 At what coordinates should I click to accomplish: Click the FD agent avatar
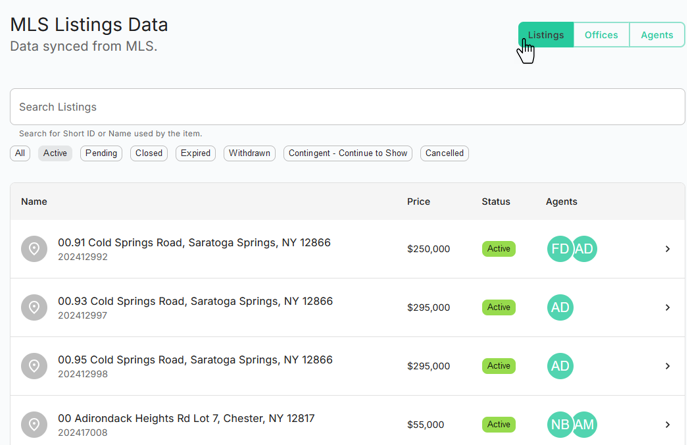click(560, 249)
